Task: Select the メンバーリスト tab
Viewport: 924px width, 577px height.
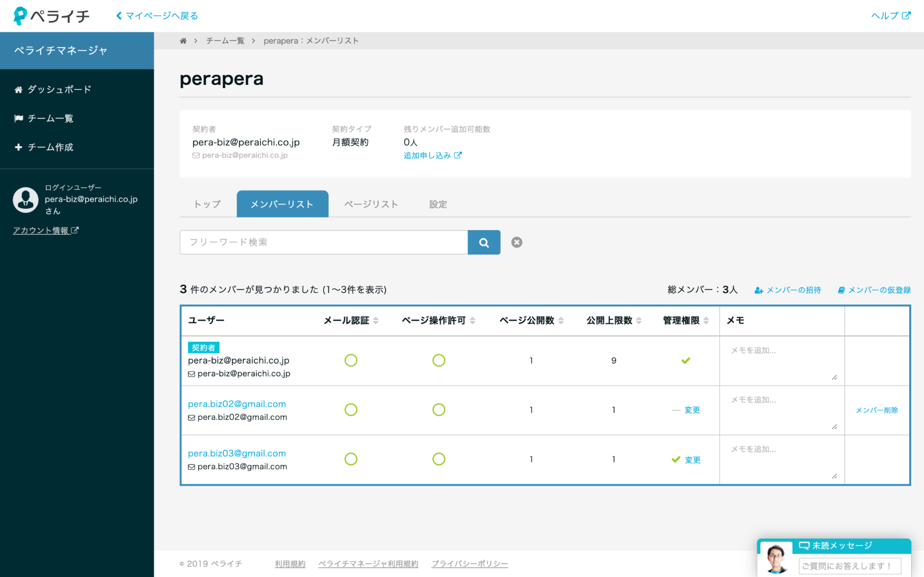Action: tap(282, 204)
